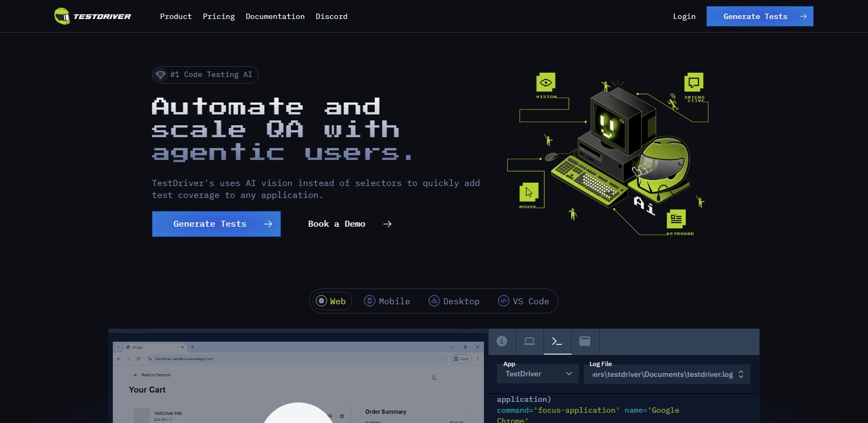Screen dimensions: 868x423
Task: Open the window icon tab in panel
Action: tap(585, 341)
